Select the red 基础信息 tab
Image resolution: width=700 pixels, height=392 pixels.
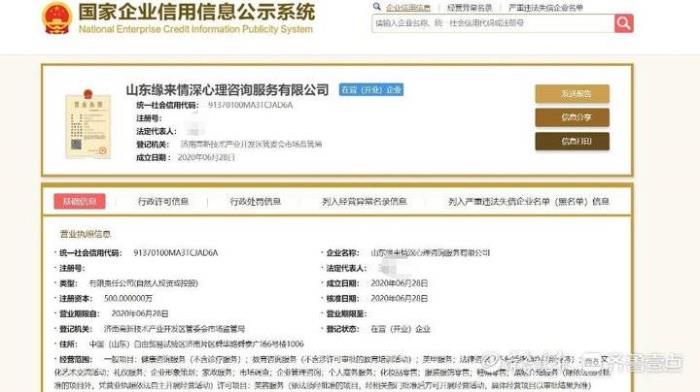pos(79,201)
